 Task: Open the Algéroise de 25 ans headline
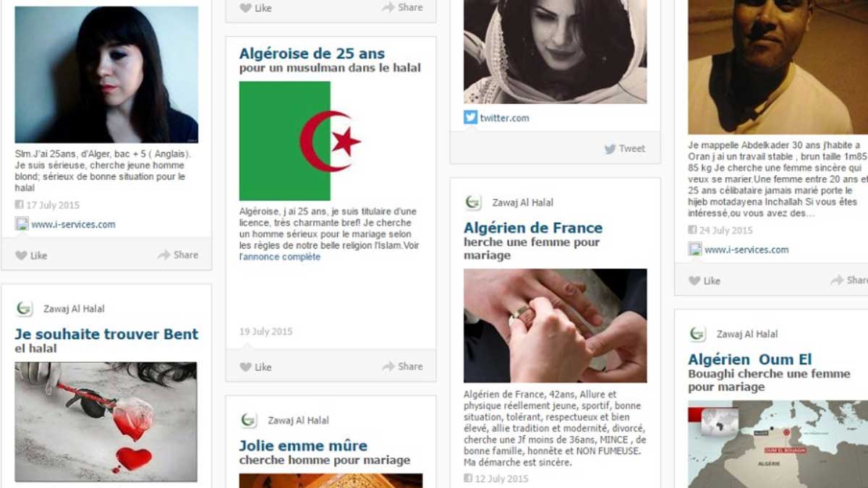click(x=312, y=53)
